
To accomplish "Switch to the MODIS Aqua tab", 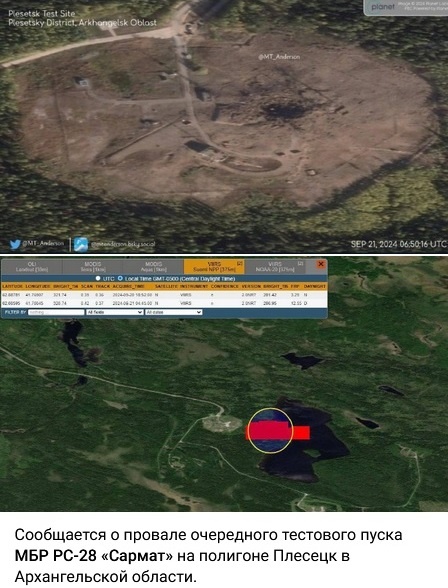I will 153,267.
